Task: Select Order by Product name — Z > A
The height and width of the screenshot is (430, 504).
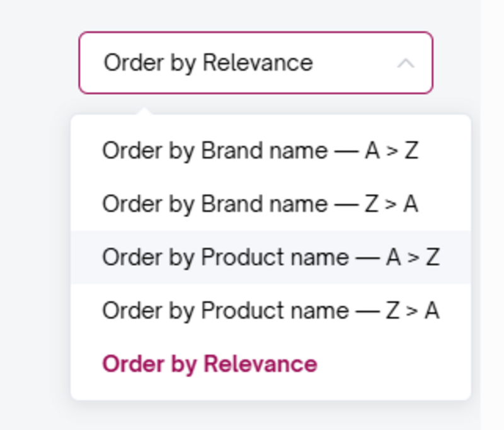Action: click(270, 310)
